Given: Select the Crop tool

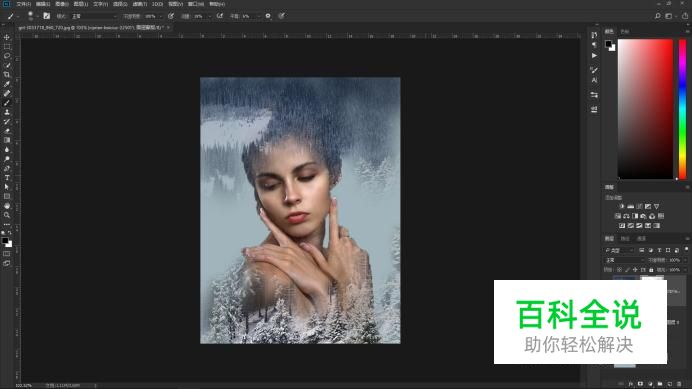Looking at the screenshot, I should (7, 75).
